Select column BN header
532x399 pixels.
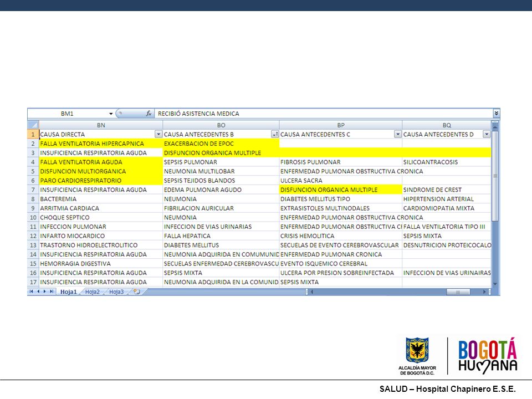(x=101, y=125)
